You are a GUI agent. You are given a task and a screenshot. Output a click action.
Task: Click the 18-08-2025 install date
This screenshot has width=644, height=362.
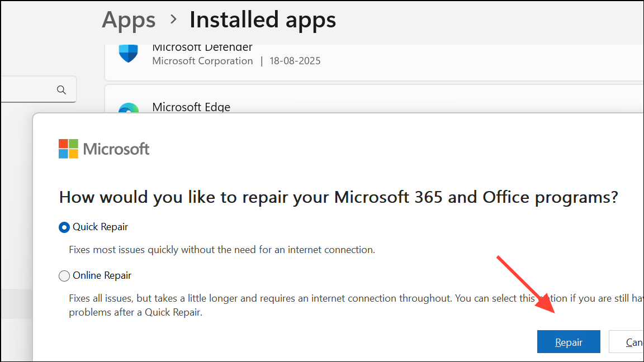point(294,61)
